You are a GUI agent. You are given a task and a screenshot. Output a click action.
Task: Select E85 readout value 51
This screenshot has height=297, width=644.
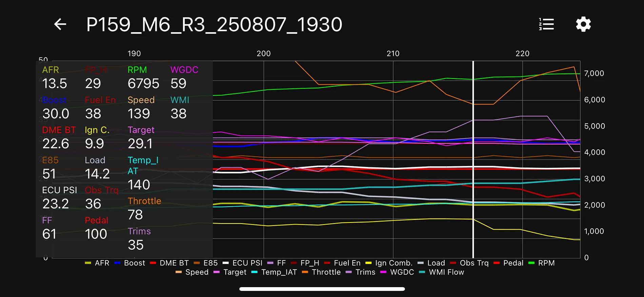(49, 174)
